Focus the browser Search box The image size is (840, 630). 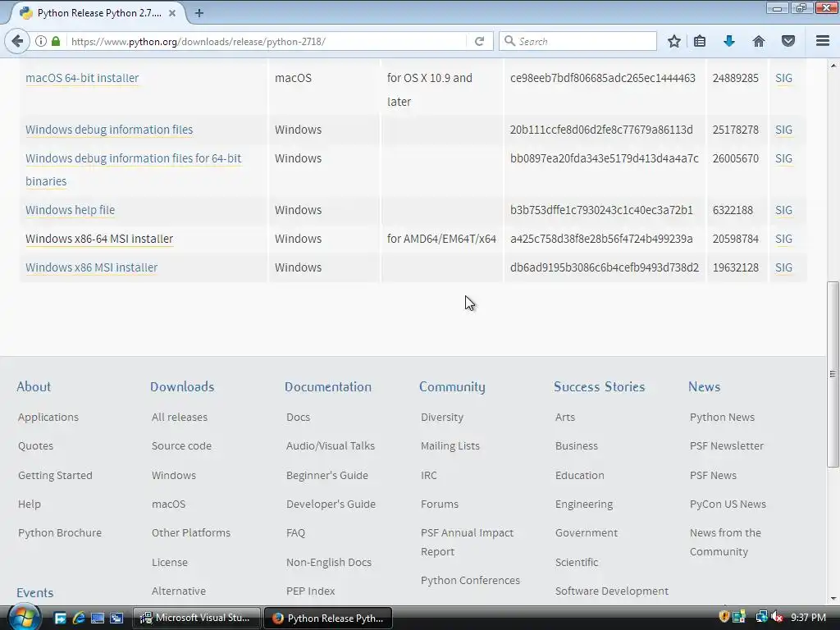click(x=577, y=41)
